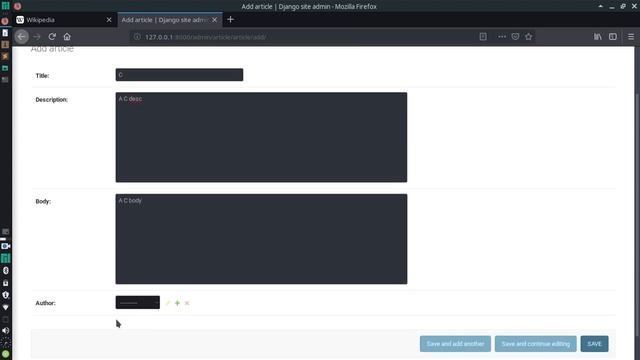Select the Add article Django admin tab
Viewport: 640px width, 360px height.
(x=170, y=20)
